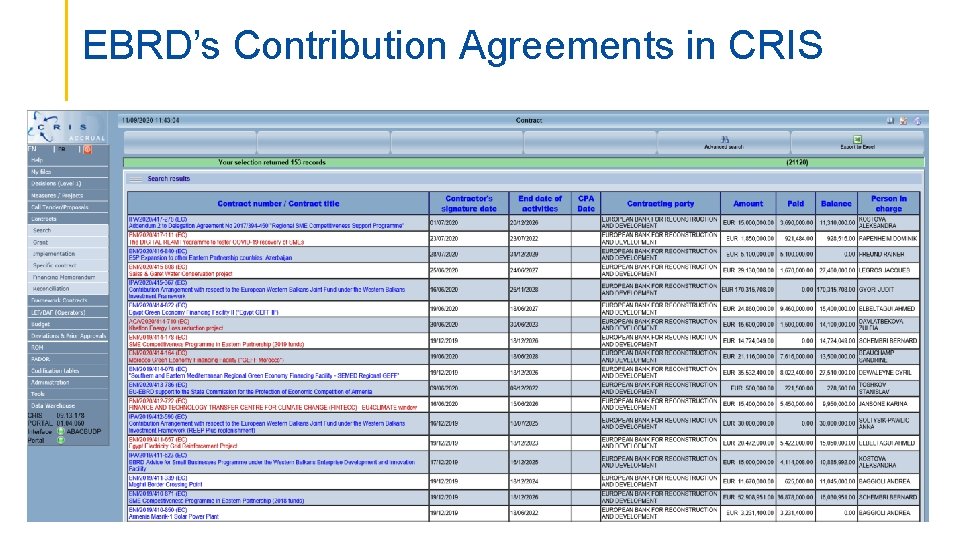Image resolution: width=960 pixels, height=540 pixels.
Task: Click the orange icon beside language selectors
Action: (x=88, y=149)
